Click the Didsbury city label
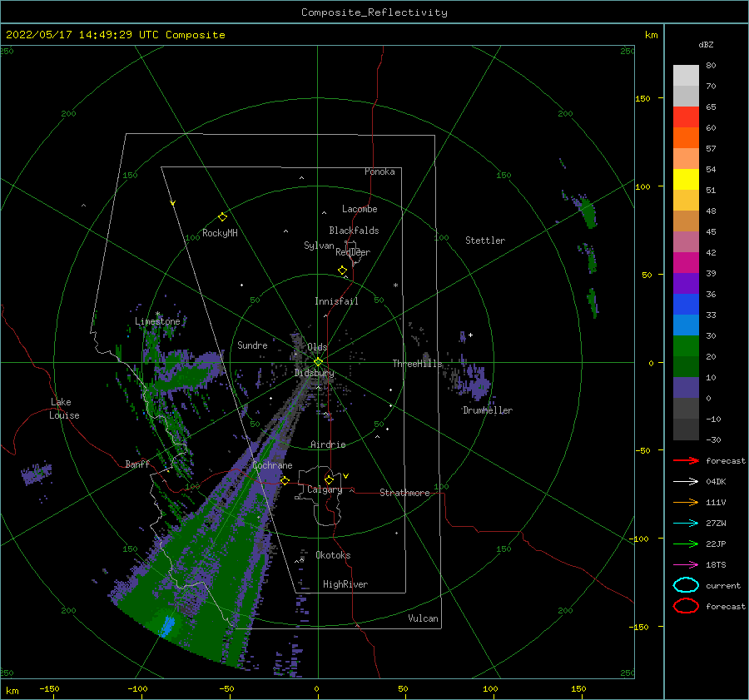The image size is (749, 700). [315, 373]
